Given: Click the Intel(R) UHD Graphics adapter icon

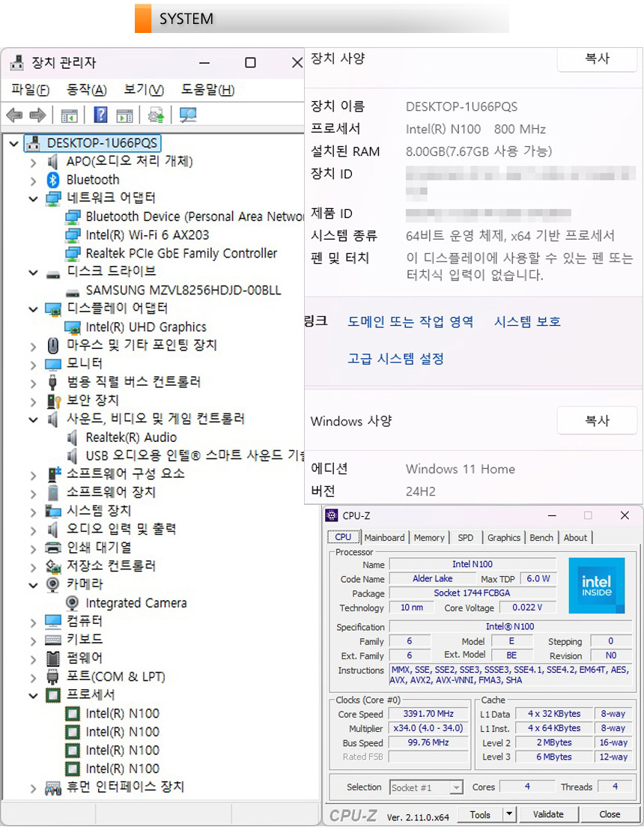Looking at the screenshot, I should click(x=73, y=327).
